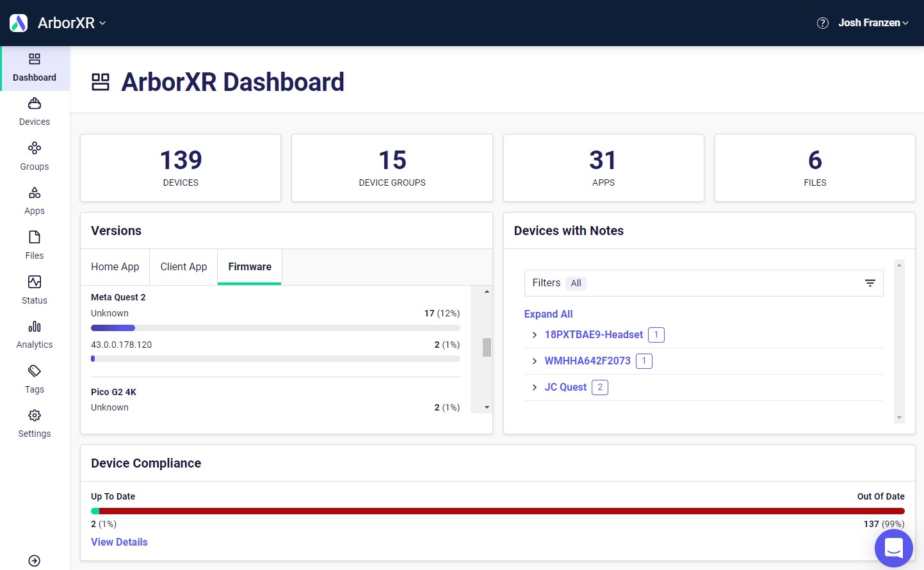Click the Pico G2 4K heading text
This screenshot has height=570, width=924.
click(113, 392)
